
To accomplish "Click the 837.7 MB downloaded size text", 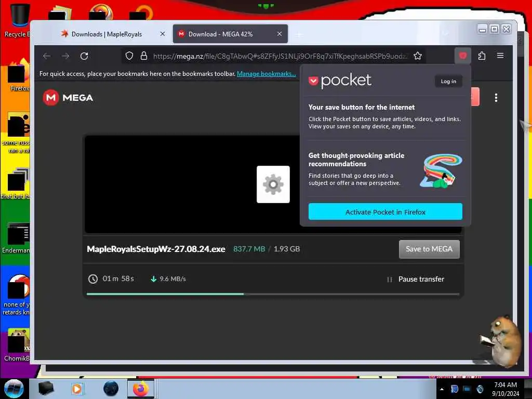I will pos(249,249).
